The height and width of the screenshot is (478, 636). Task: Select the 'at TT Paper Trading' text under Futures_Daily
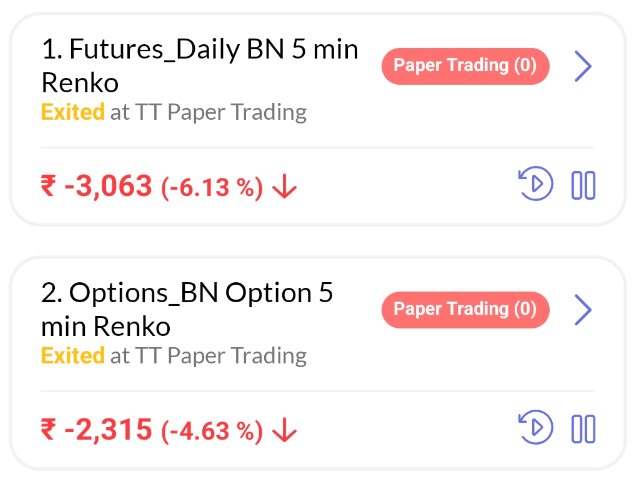point(208,111)
